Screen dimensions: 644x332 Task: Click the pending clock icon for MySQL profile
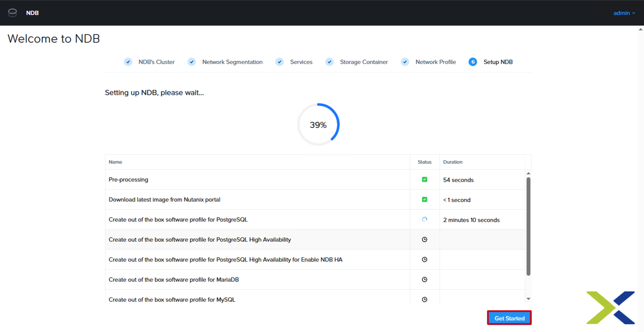(424, 299)
